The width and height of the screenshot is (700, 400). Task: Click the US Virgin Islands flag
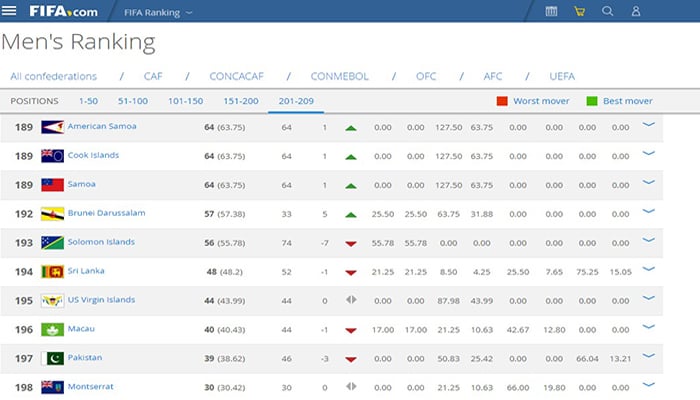pyautogui.click(x=52, y=300)
